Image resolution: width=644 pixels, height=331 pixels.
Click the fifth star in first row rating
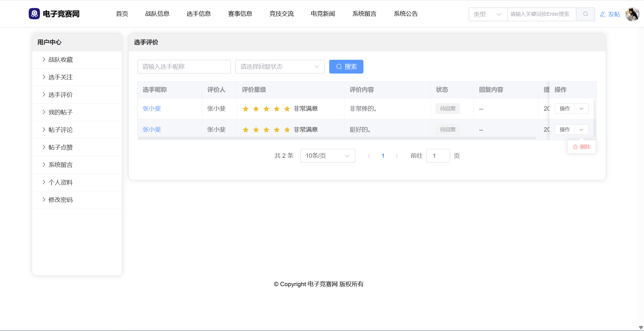287,109
